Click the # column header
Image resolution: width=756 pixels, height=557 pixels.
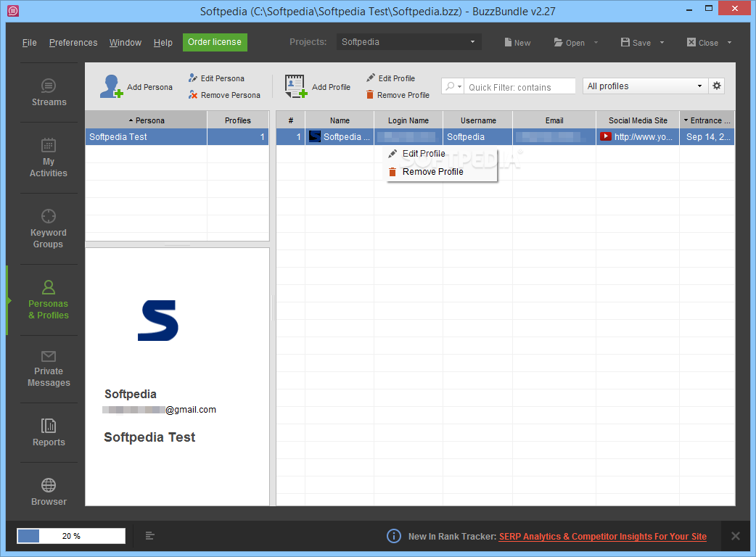[x=290, y=120]
